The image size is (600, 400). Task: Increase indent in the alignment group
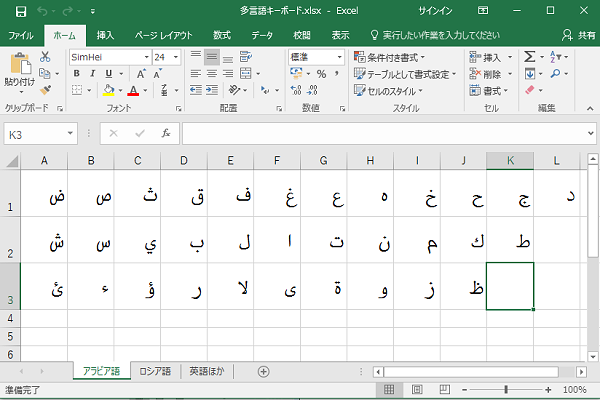[x=212, y=90]
